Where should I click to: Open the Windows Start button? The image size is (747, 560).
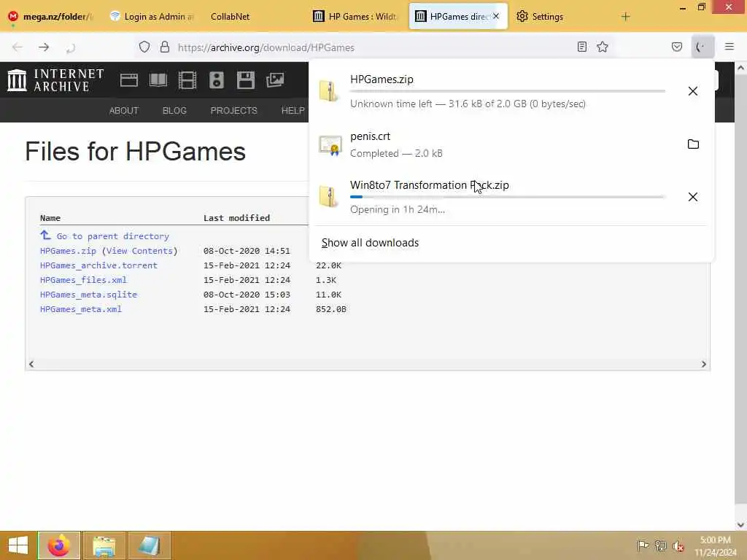pos(18,545)
